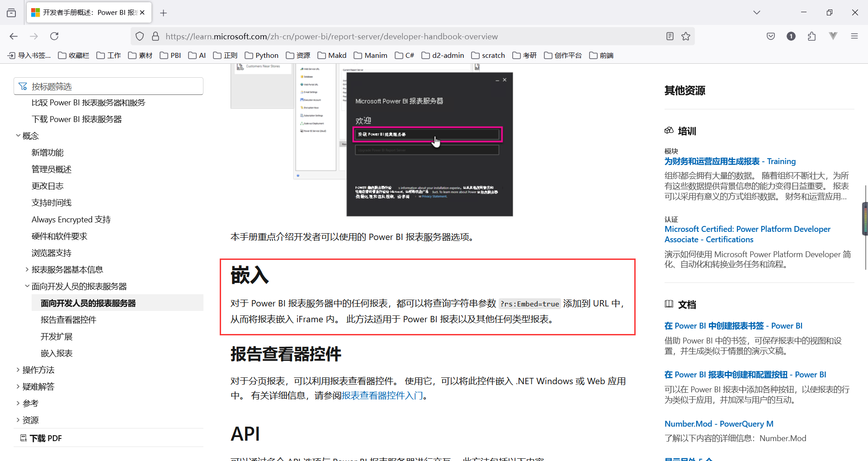Expand the 操作方法 section
The height and width of the screenshot is (461, 868).
[x=18, y=370]
